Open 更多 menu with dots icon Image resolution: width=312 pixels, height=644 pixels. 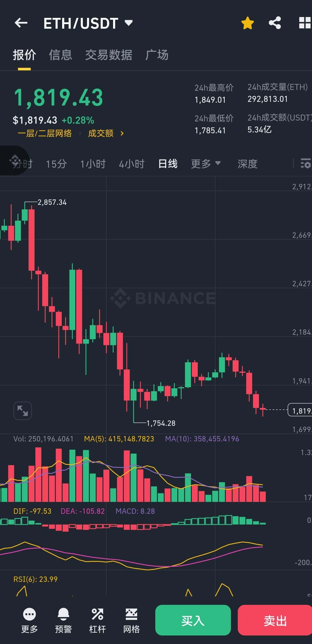click(x=29, y=621)
